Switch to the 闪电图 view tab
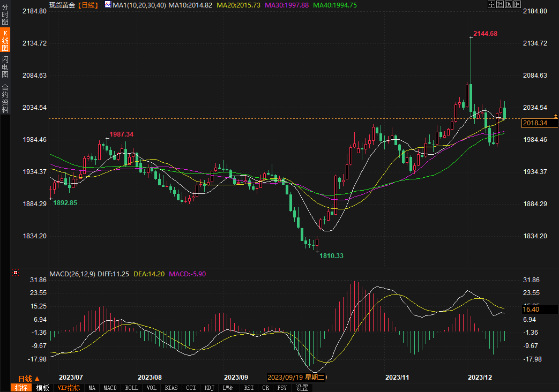The image size is (559, 392). [5, 66]
